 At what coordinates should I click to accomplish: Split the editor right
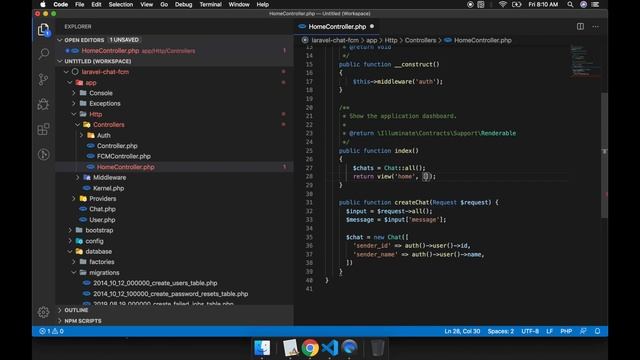pos(580,27)
